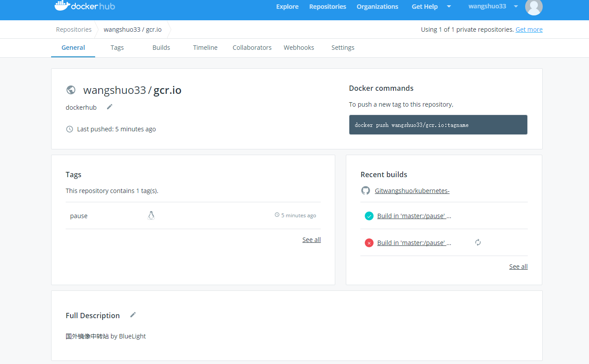This screenshot has width=589, height=364.
Task: Open the successful 'master:/pause' build link
Action: click(x=414, y=216)
